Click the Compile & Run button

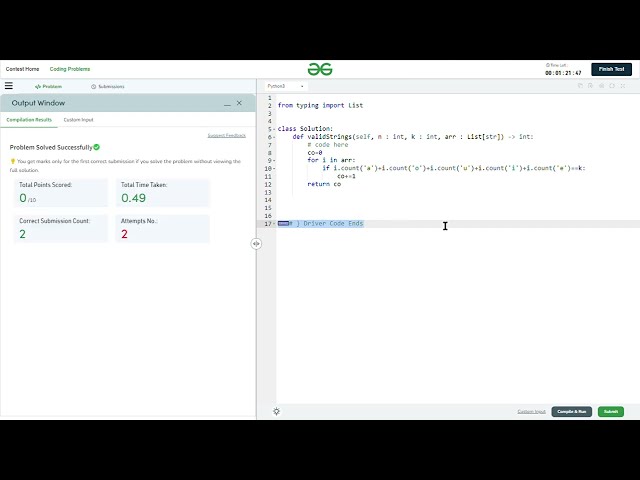point(571,411)
